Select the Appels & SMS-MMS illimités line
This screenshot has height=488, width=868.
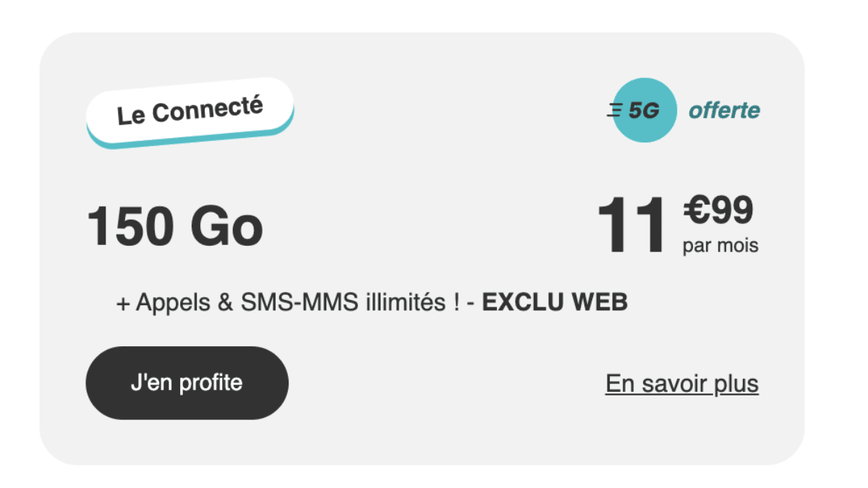pyautogui.click(x=293, y=302)
